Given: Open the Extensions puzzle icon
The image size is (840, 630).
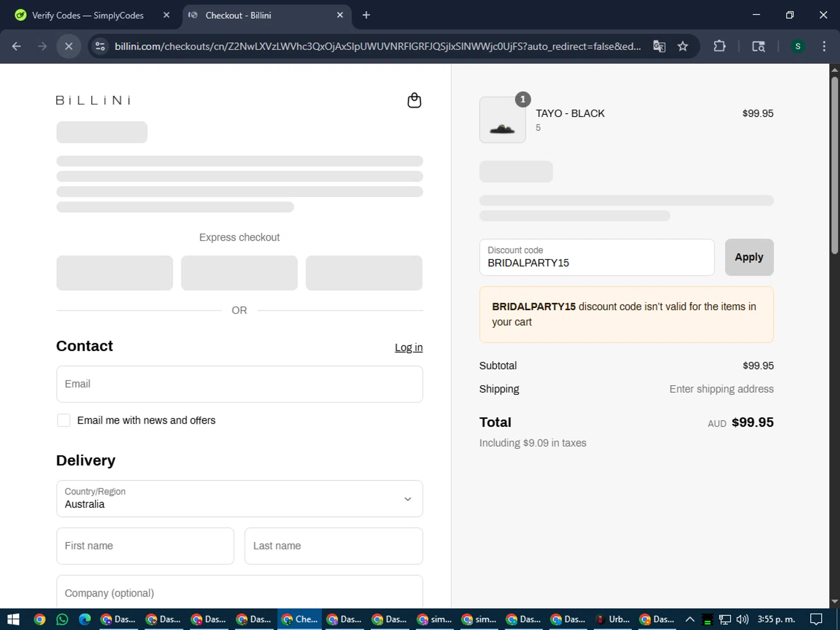Looking at the screenshot, I should pyautogui.click(x=720, y=46).
